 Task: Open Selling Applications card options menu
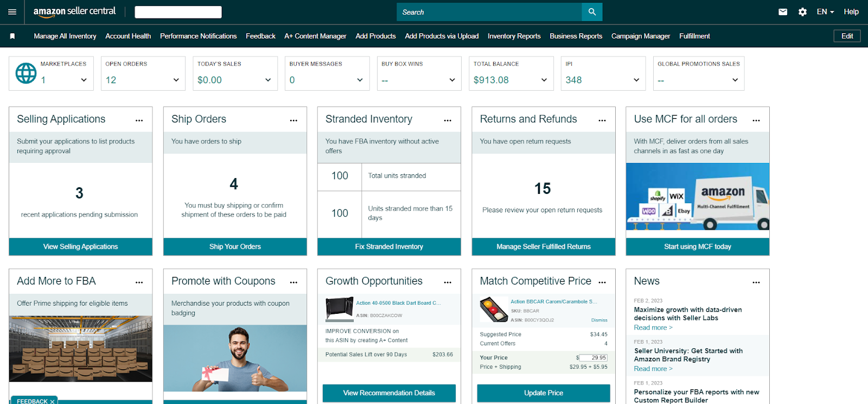tap(139, 121)
